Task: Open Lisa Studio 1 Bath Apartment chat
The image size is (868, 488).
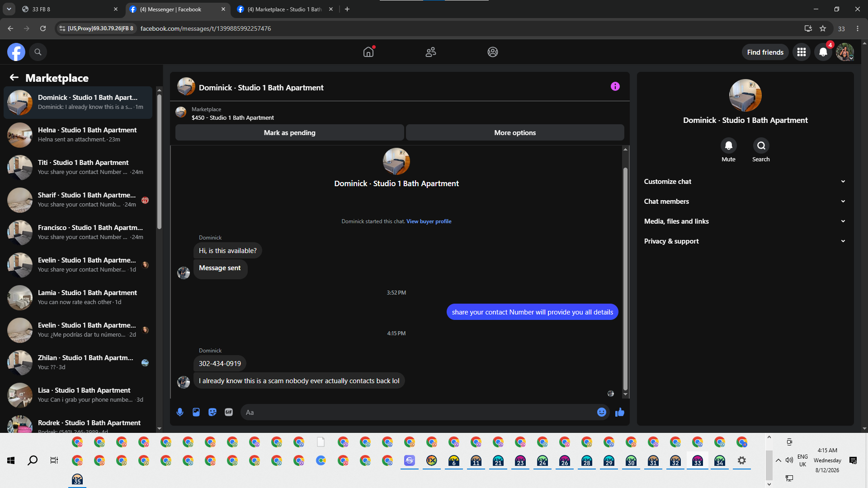Action: point(78,395)
